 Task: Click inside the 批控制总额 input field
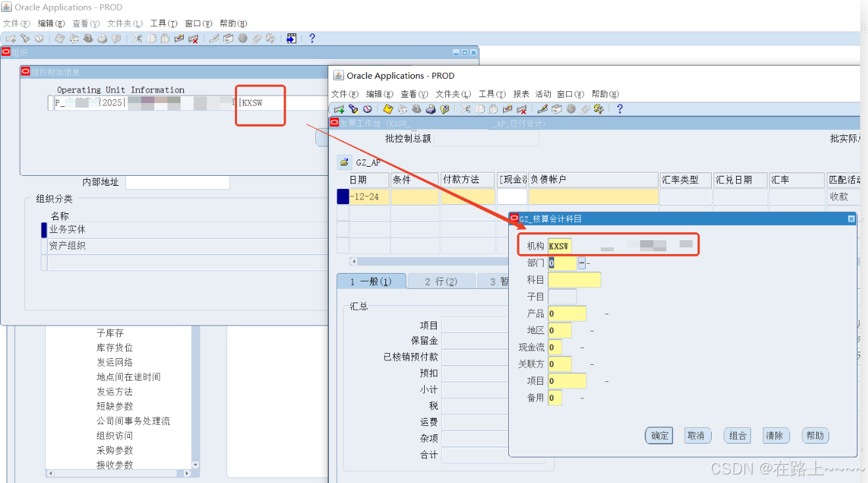tap(486, 138)
